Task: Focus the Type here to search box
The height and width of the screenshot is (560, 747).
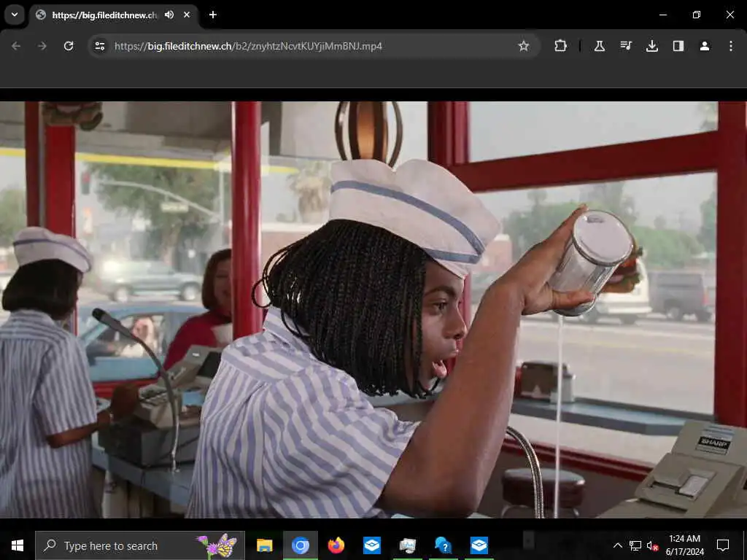Action: [140, 545]
